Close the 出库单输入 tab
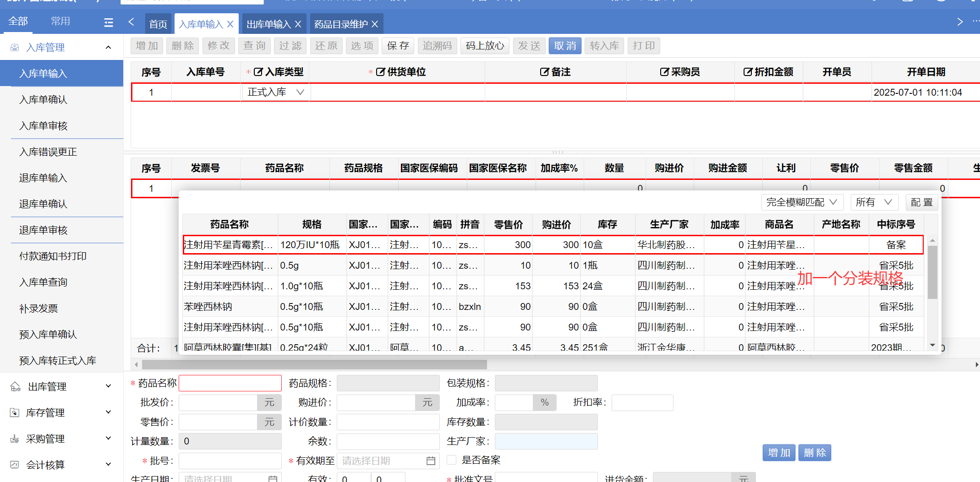 pos(298,24)
